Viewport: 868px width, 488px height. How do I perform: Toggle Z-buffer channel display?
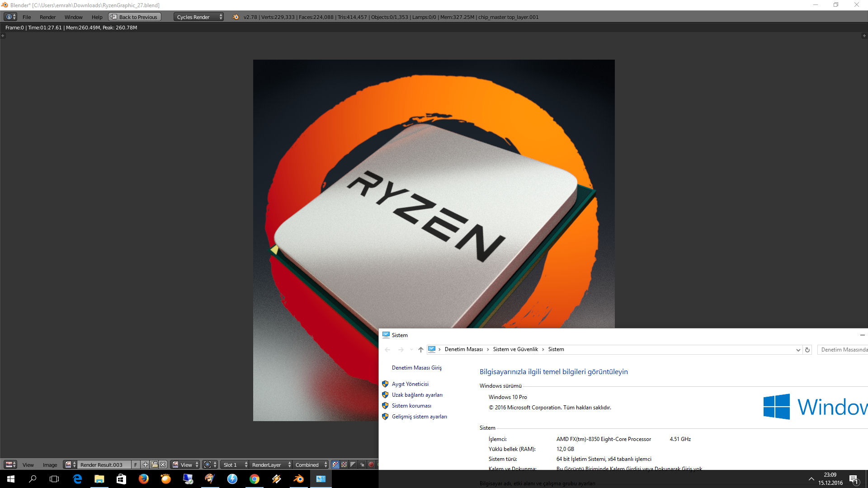(x=362, y=465)
